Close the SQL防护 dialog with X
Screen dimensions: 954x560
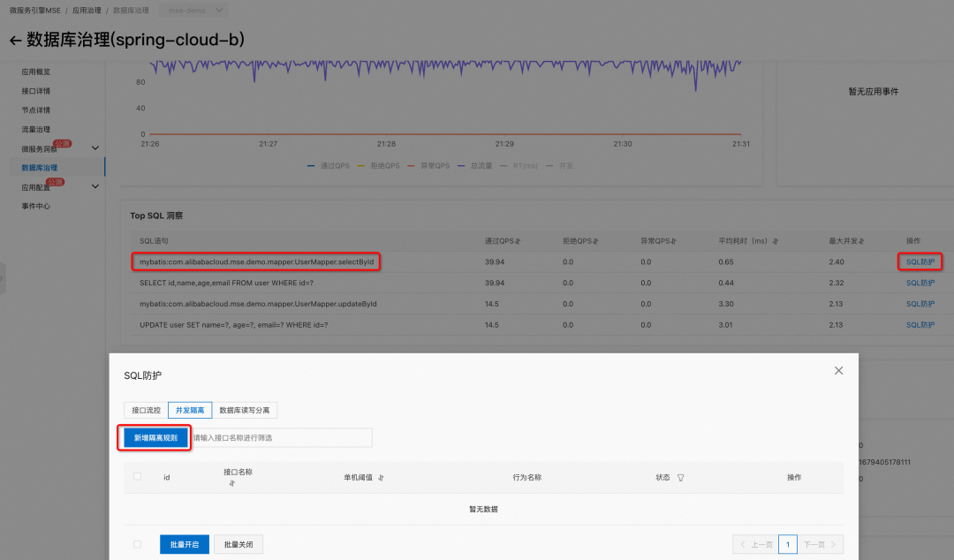pos(838,371)
